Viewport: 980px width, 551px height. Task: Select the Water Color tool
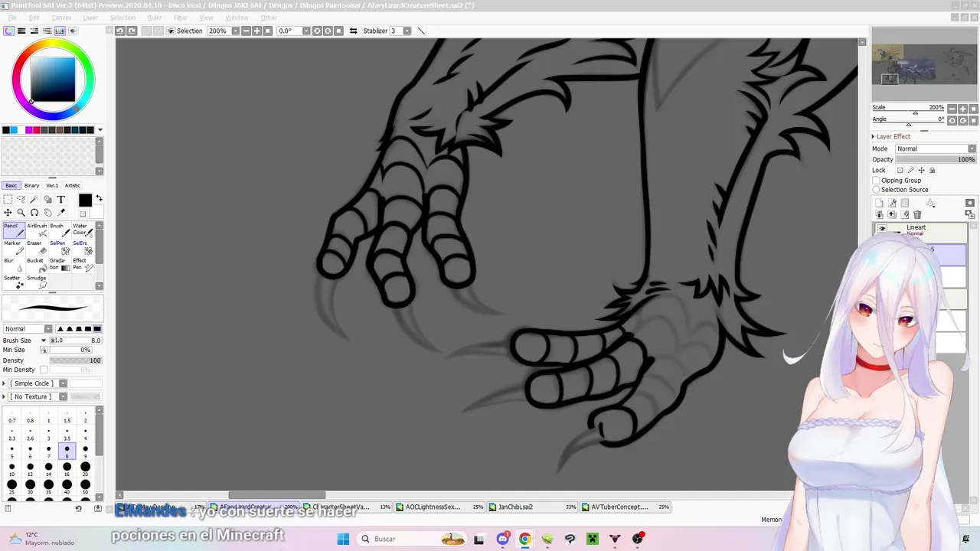pyautogui.click(x=83, y=230)
